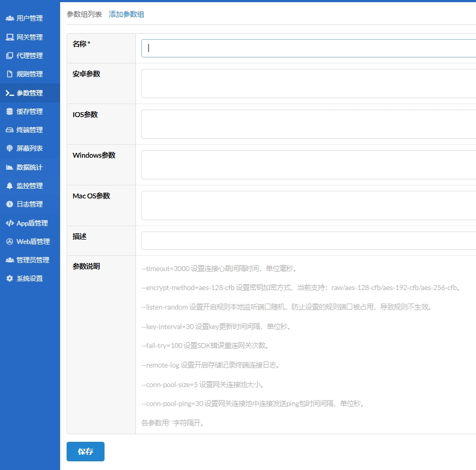Click the 缓存管理 database icon
The image size is (476, 470).
(x=10, y=112)
